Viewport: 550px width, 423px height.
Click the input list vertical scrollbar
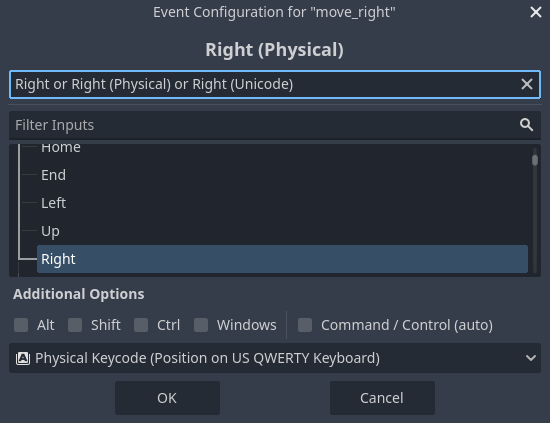(535, 210)
